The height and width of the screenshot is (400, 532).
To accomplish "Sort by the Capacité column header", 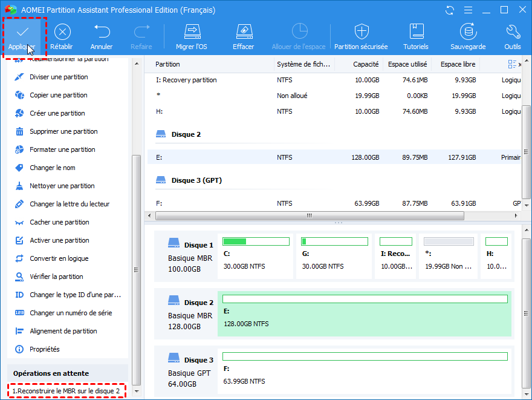I will (366, 64).
